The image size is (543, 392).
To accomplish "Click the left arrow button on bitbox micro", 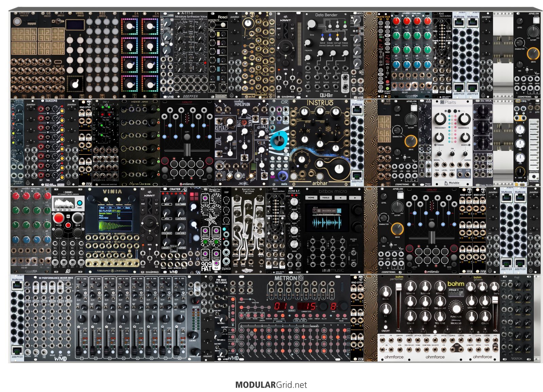I will (x=340, y=197).
